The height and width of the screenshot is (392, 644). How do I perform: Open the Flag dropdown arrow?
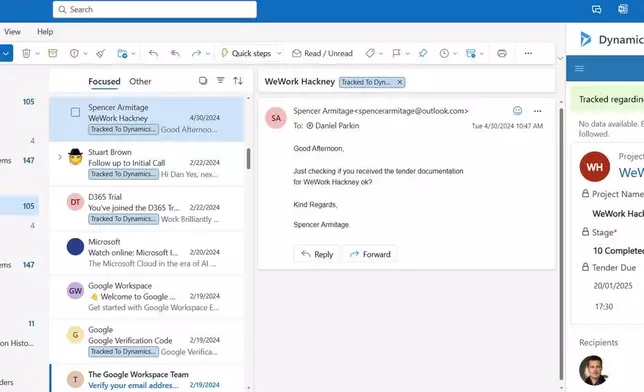[x=407, y=54]
